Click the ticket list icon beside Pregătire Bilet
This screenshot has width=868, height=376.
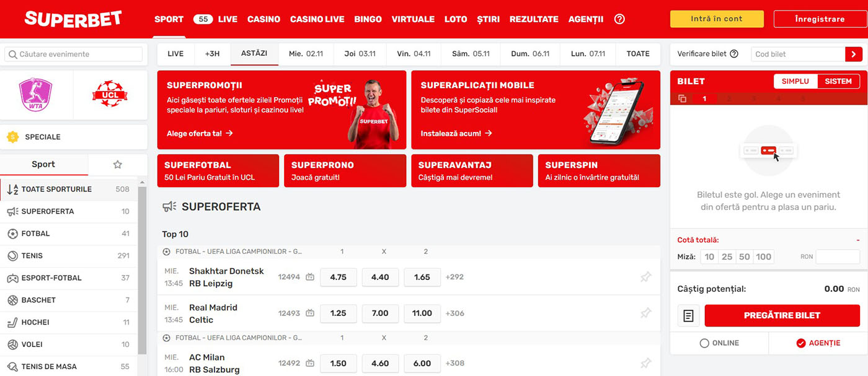tap(688, 316)
